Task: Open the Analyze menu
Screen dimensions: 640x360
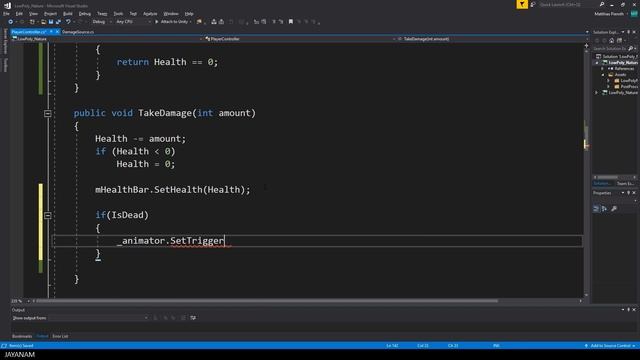Action: click(x=150, y=13)
